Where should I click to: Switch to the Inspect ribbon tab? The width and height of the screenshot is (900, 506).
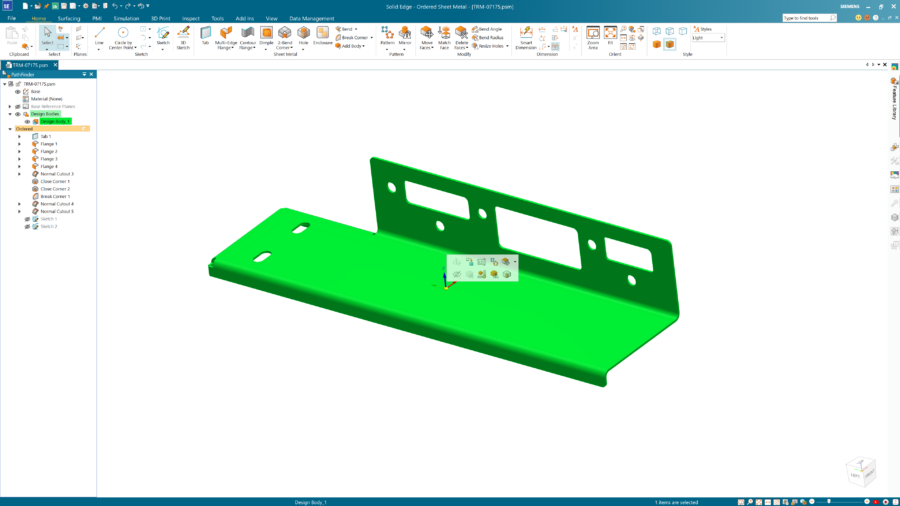(191, 18)
